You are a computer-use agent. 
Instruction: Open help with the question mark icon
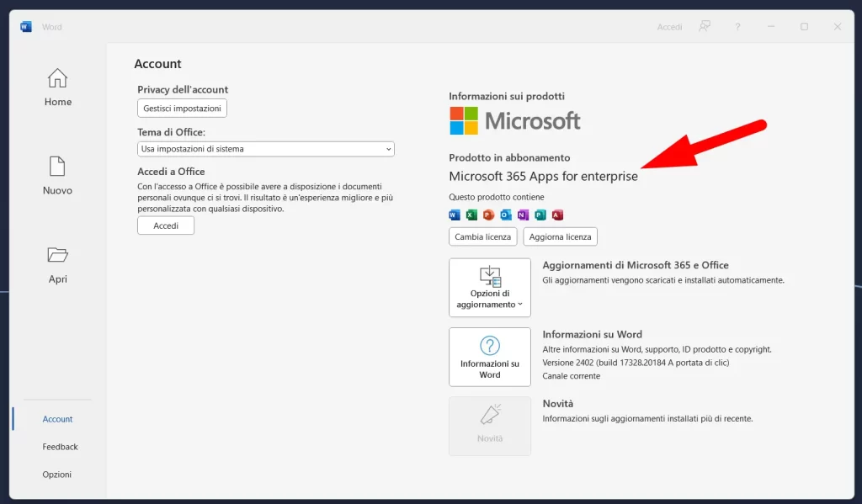click(x=737, y=26)
